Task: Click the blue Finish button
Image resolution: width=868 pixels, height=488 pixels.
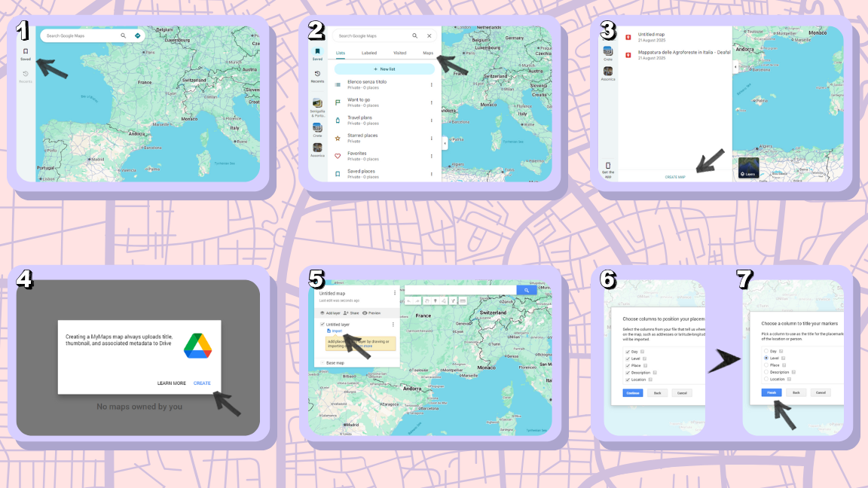Action: tap(772, 392)
